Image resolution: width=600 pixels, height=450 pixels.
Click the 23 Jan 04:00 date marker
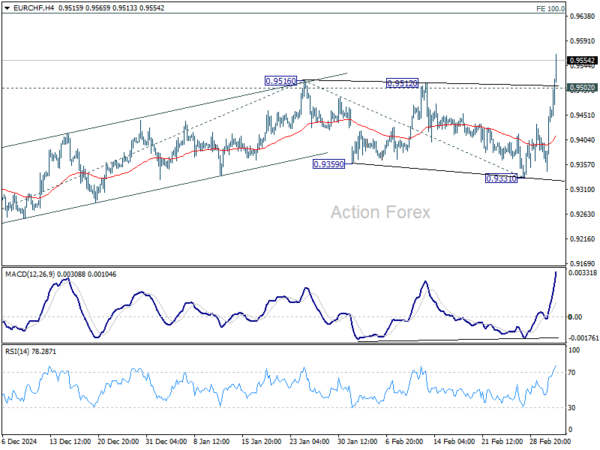pos(309,441)
